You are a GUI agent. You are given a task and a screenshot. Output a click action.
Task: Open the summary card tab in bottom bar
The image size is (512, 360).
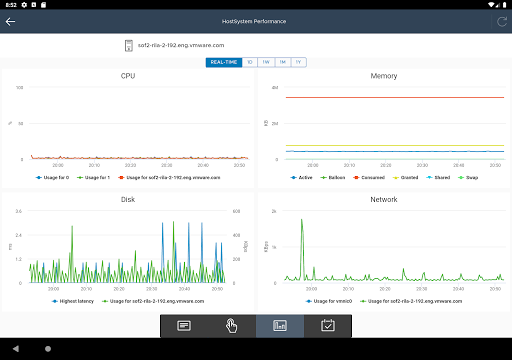[x=184, y=326]
